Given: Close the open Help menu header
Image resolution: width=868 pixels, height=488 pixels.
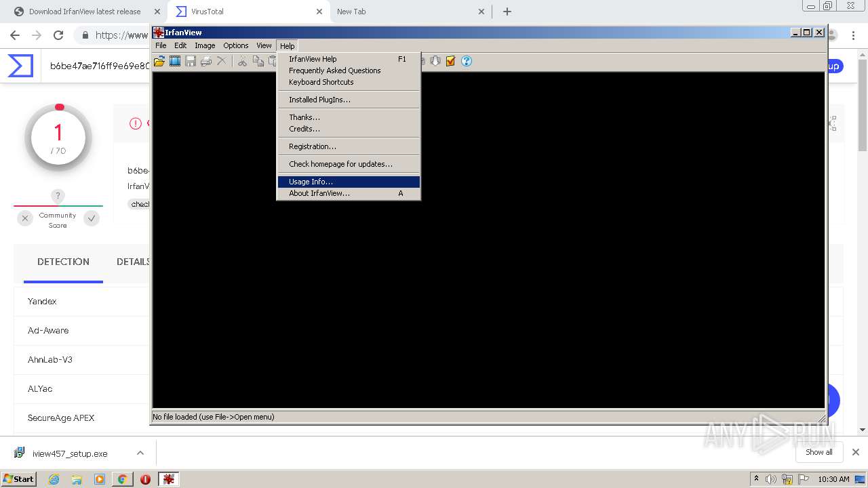Looking at the screenshot, I should [x=288, y=45].
